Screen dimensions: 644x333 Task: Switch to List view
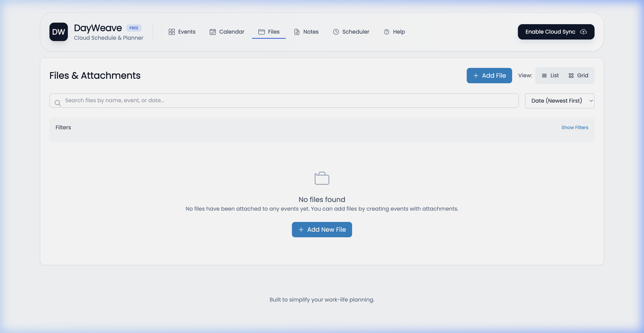(550, 75)
